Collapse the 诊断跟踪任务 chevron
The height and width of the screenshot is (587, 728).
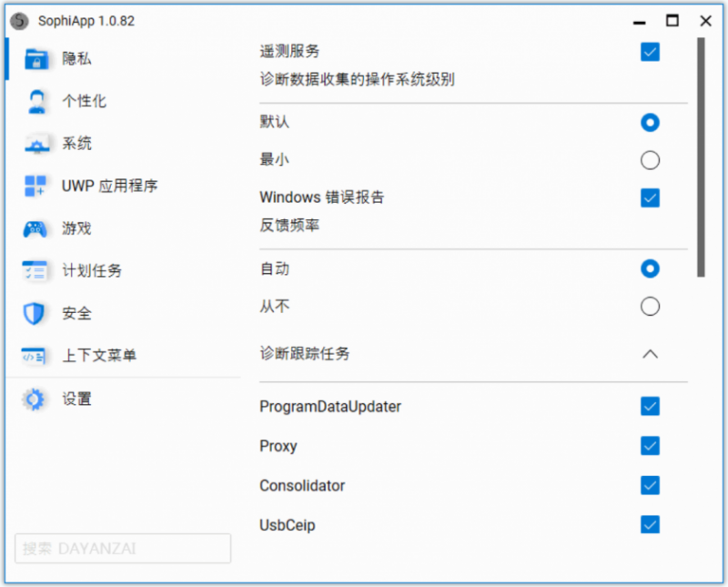point(650,354)
